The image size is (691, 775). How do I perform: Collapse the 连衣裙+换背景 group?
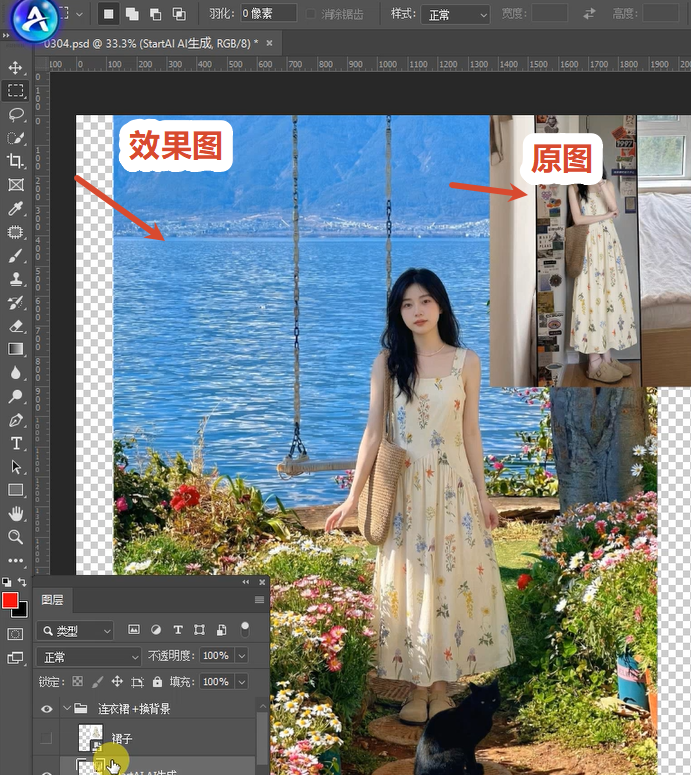tap(66, 708)
